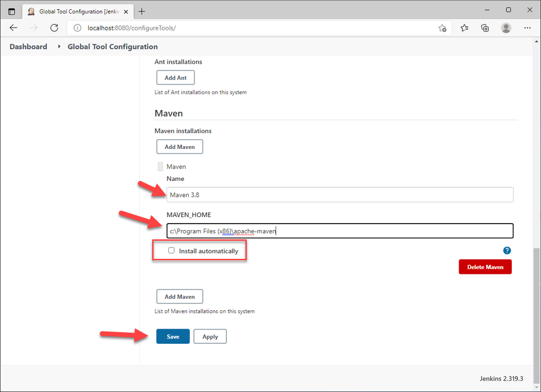Open help for Install automatically

click(507, 251)
